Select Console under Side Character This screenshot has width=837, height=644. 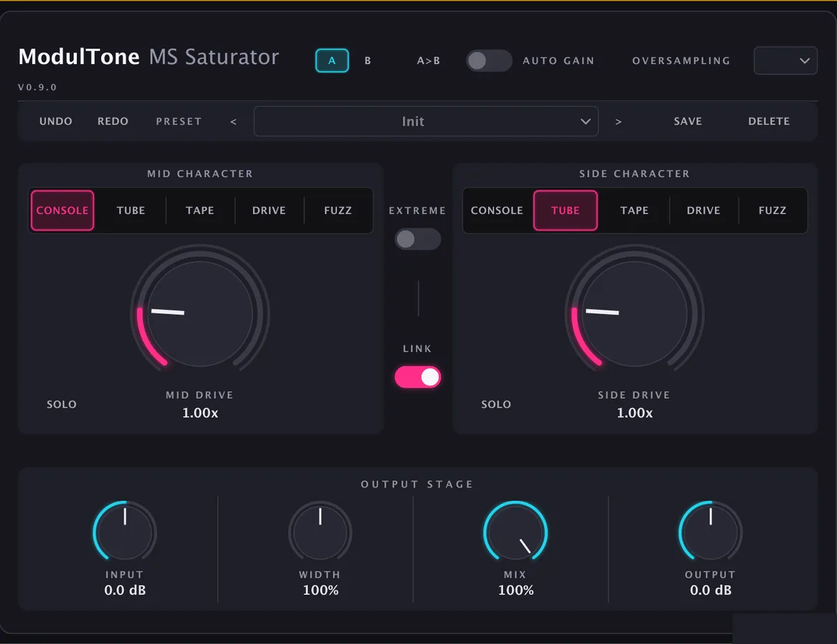click(x=497, y=210)
